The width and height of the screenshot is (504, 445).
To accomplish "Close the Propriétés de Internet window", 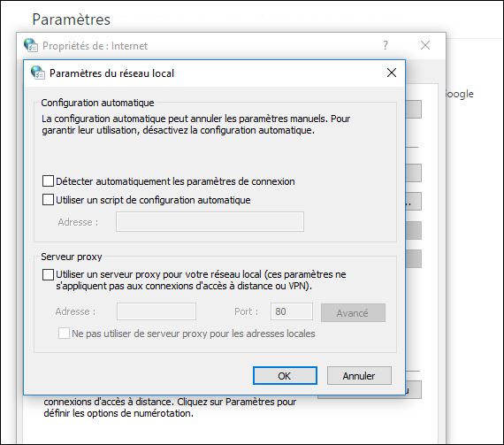I will [x=425, y=45].
